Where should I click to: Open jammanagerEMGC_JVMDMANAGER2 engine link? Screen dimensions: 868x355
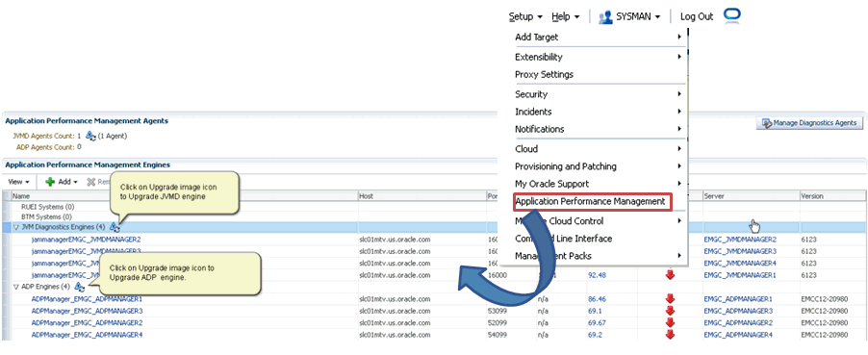point(86,240)
